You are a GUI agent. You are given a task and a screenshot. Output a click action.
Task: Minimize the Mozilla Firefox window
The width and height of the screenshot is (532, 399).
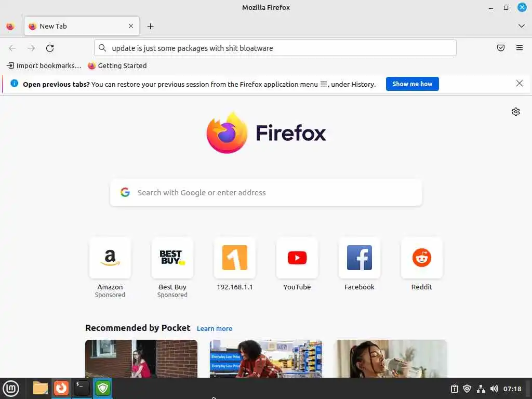[x=491, y=8]
